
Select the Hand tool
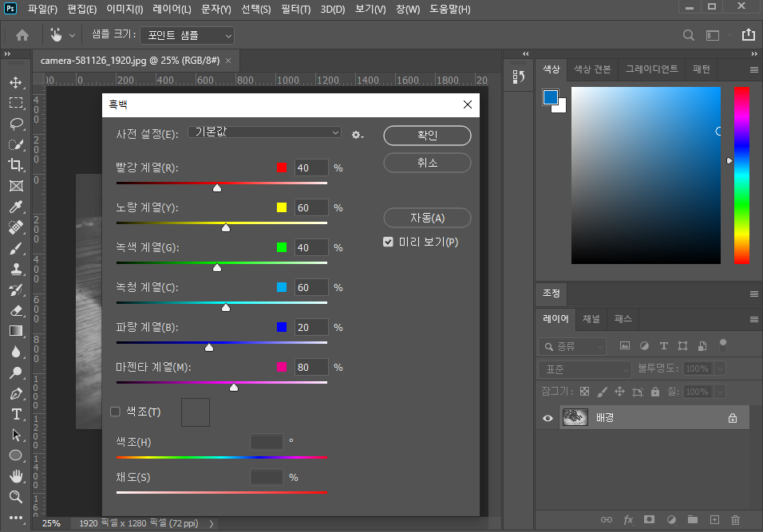(16, 476)
